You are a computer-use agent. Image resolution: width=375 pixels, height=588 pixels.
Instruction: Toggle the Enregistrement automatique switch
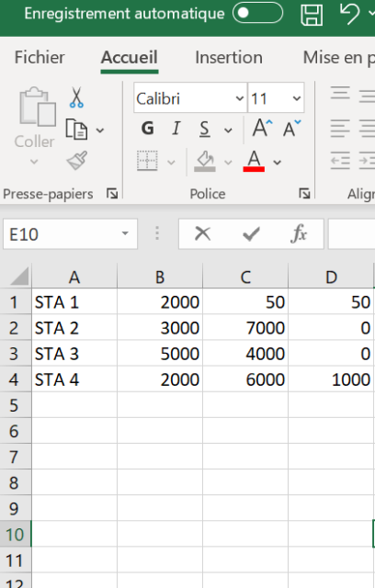(257, 13)
